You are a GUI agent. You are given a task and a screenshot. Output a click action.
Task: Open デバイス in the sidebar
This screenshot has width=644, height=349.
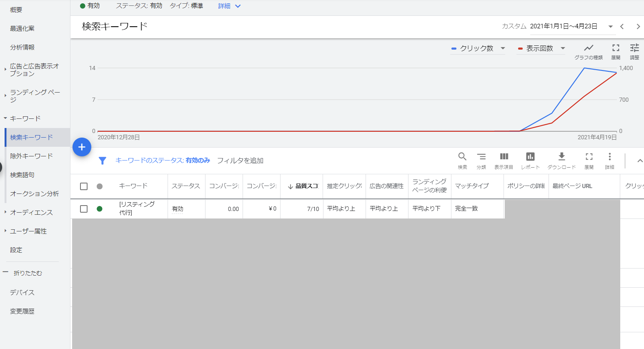click(23, 292)
